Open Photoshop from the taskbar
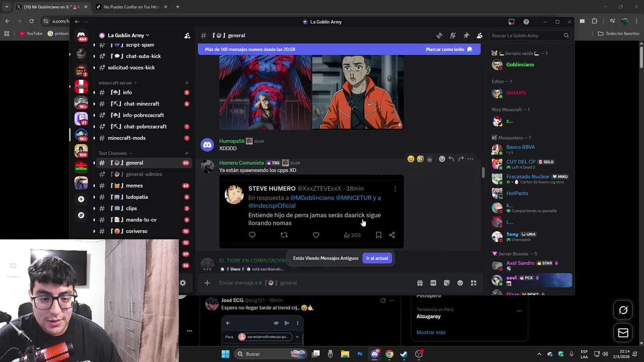This screenshot has height=362, width=644. (360, 354)
